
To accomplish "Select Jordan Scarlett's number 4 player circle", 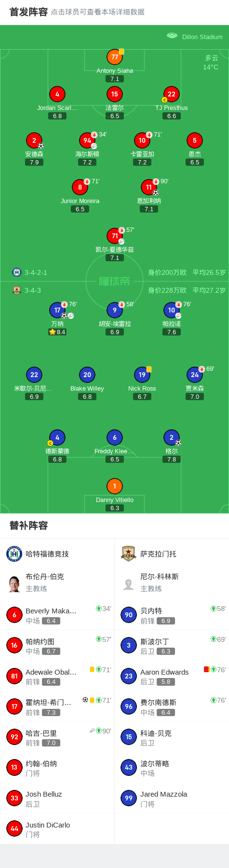I will tap(57, 94).
